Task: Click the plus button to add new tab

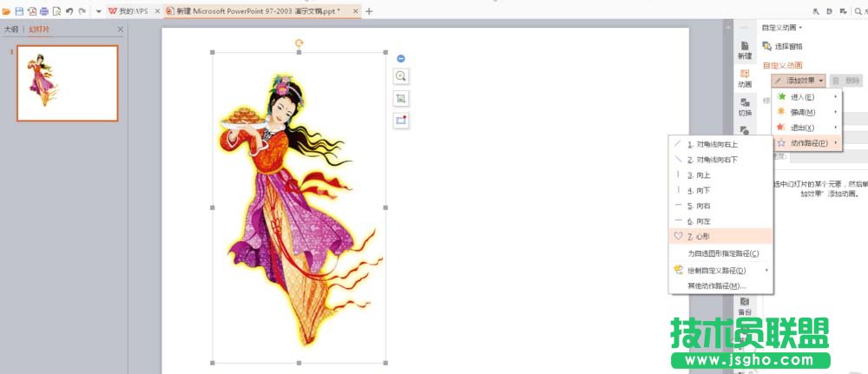Action: point(369,11)
